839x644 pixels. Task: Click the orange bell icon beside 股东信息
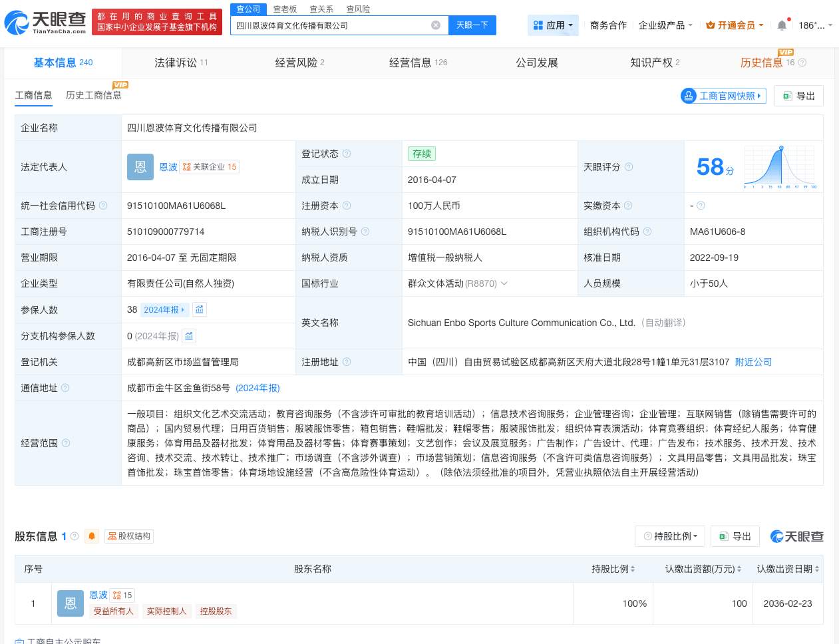pos(91,536)
